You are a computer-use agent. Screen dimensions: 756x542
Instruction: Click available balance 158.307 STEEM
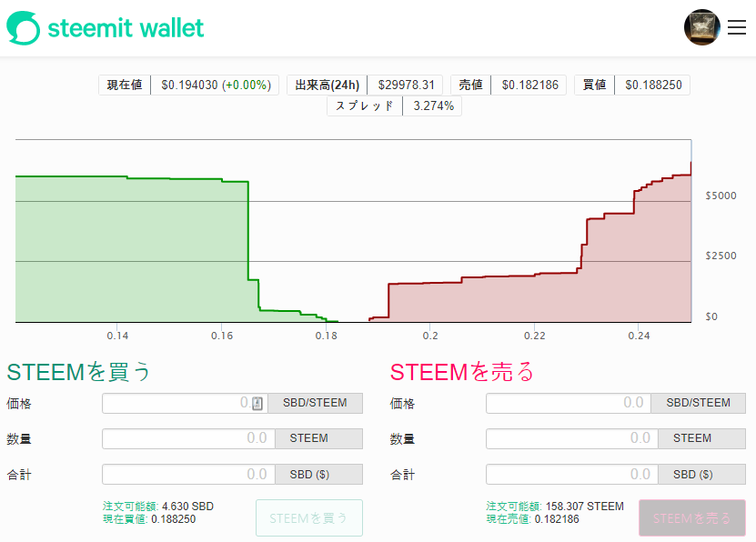click(585, 507)
